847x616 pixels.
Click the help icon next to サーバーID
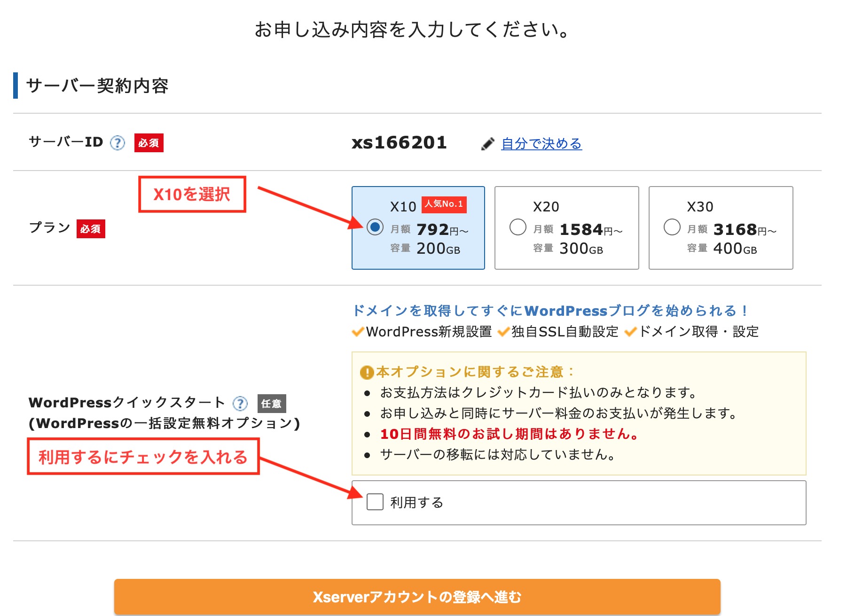coord(118,143)
